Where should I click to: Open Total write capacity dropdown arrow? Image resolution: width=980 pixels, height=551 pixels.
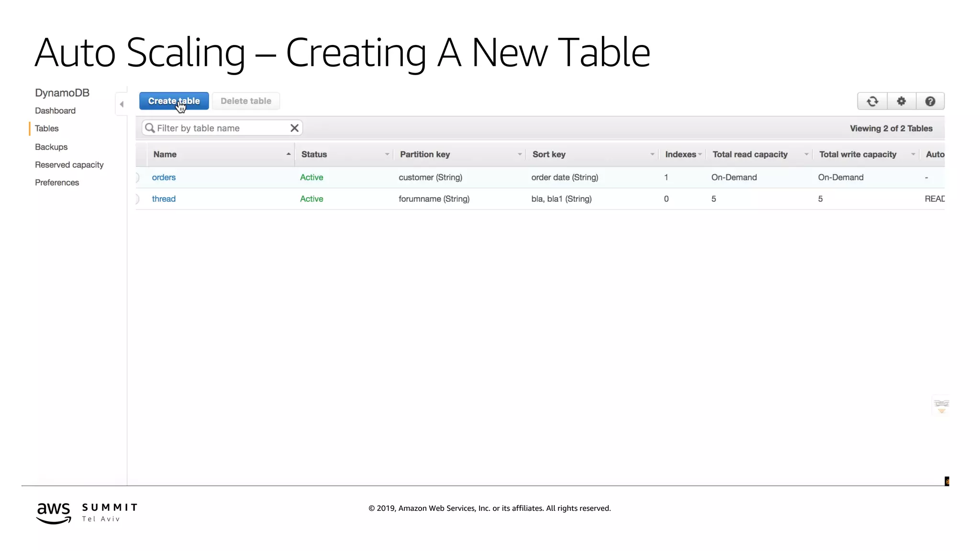913,154
